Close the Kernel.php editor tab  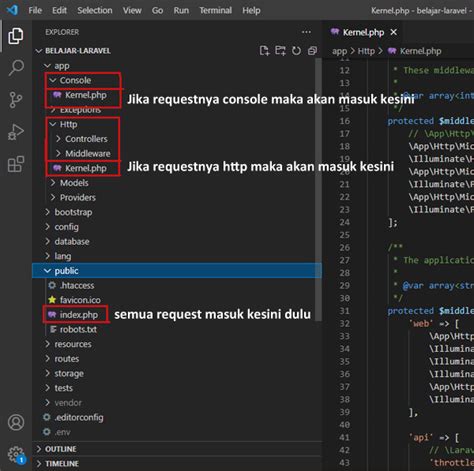point(394,32)
